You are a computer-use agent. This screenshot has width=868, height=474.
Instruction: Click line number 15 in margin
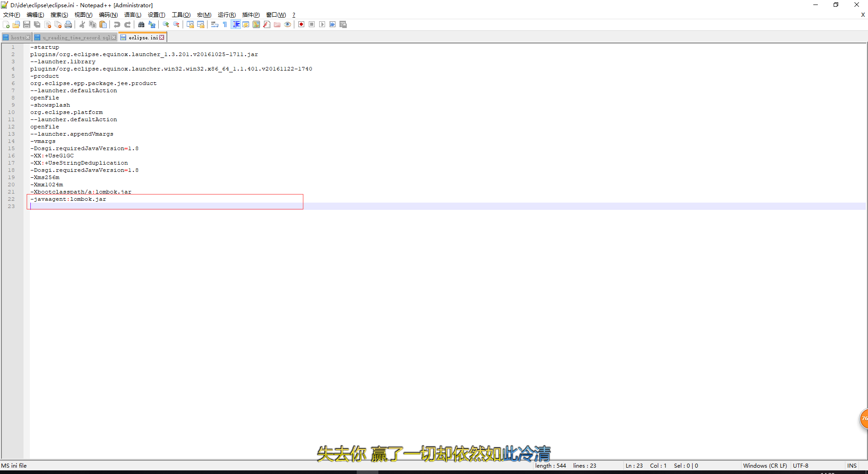(x=11, y=148)
